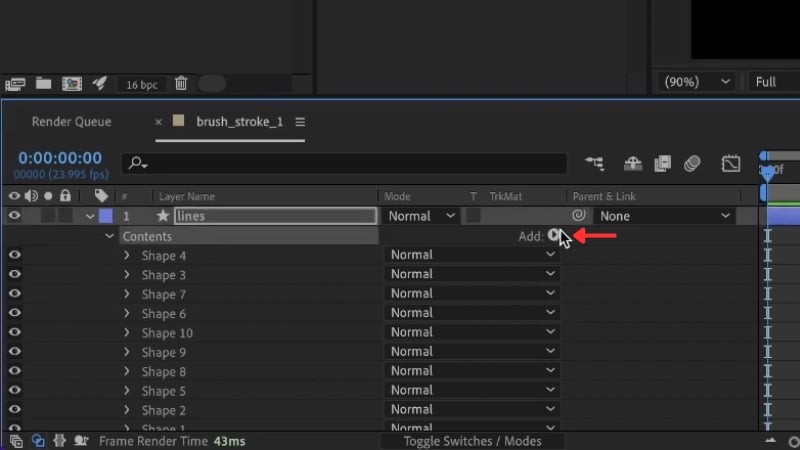This screenshot has width=800, height=450.
Task: Hide Shape 5 visibility eye
Action: click(x=14, y=390)
